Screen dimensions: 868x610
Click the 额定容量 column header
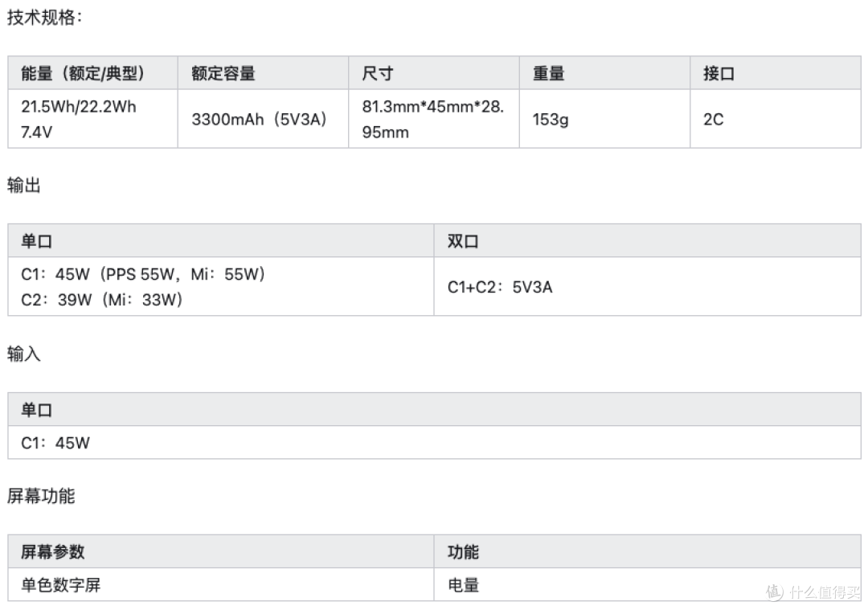click(x=263, y=72)
